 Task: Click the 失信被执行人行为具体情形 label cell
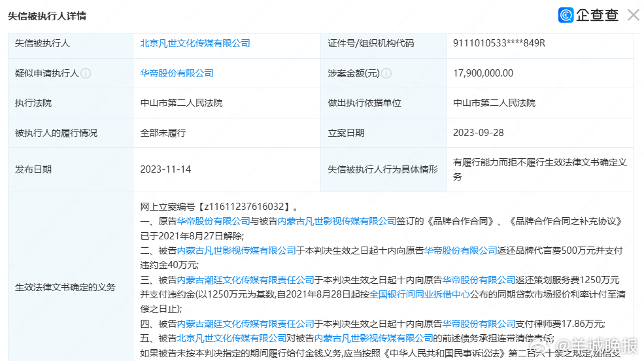[x=383, y=169]
